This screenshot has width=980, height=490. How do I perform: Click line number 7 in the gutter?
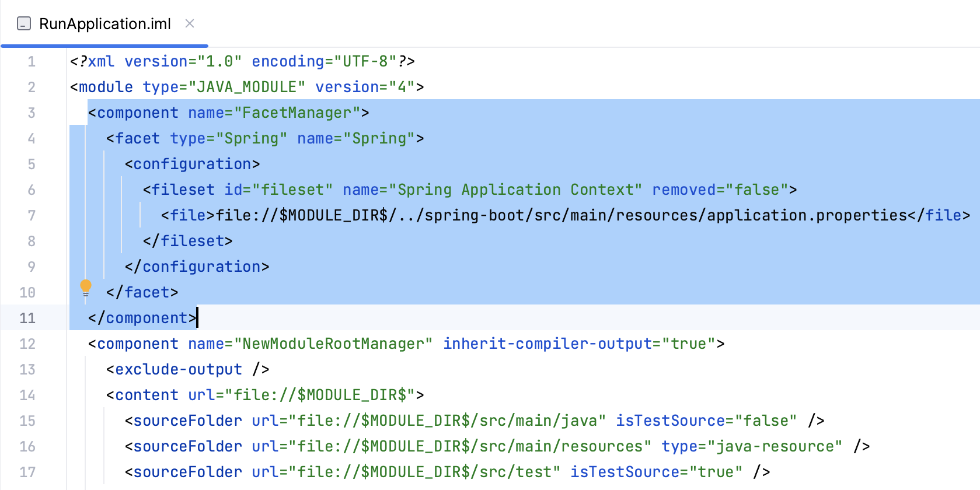click(31, 215)
